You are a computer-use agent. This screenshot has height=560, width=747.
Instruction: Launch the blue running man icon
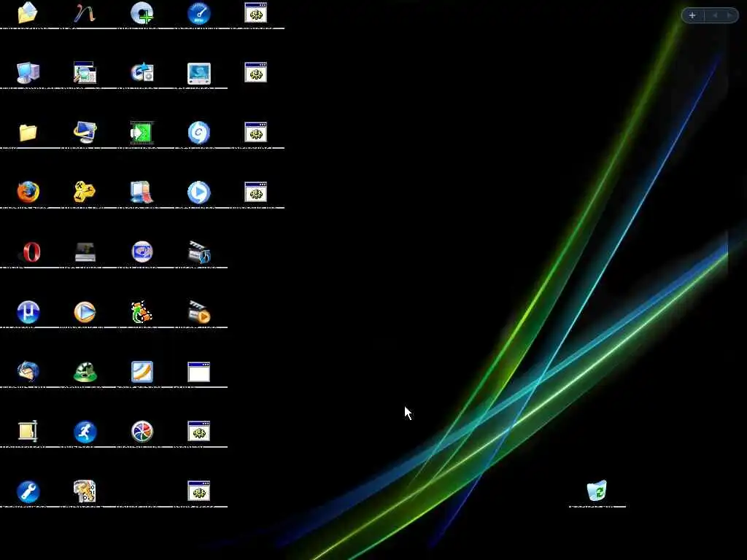tap(85, 432)
